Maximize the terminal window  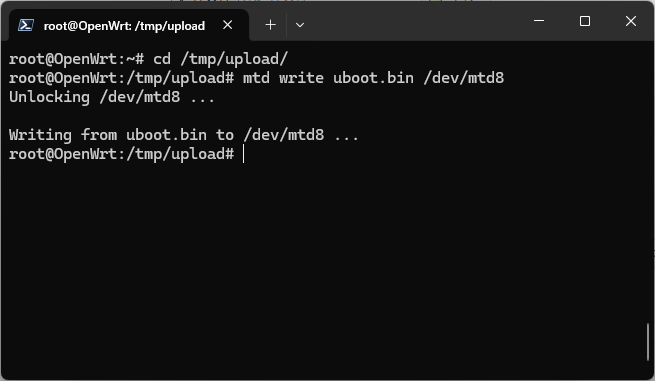tap(585, 20)
